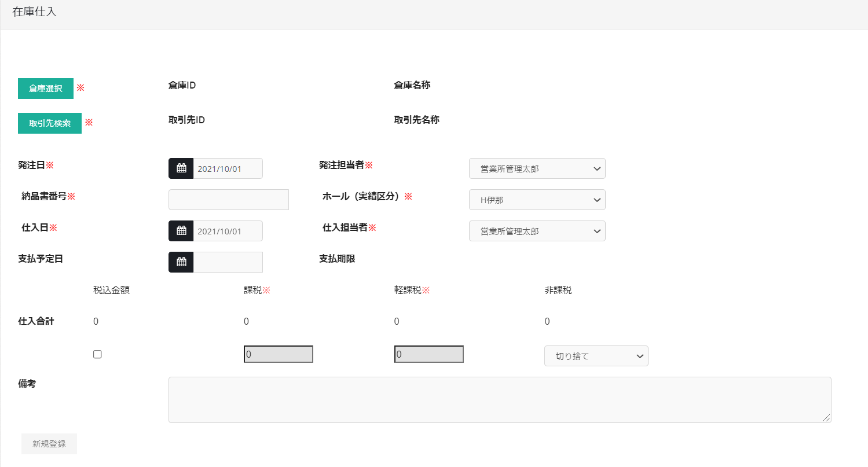Image resolution: width=868 pixels, height=467 pixels.
Task: Click the 発注日 date field
Action: click(228, 168)
